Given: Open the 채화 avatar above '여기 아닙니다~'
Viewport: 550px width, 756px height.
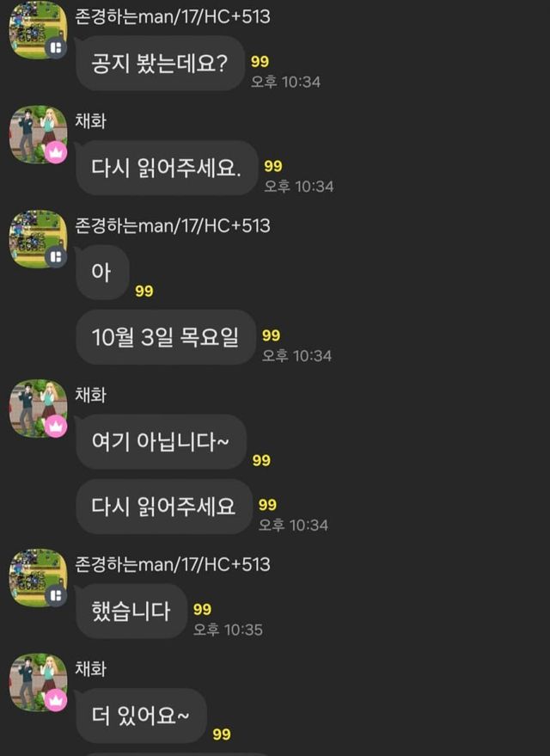Looking at the screenshot, I should pos(38,409).
